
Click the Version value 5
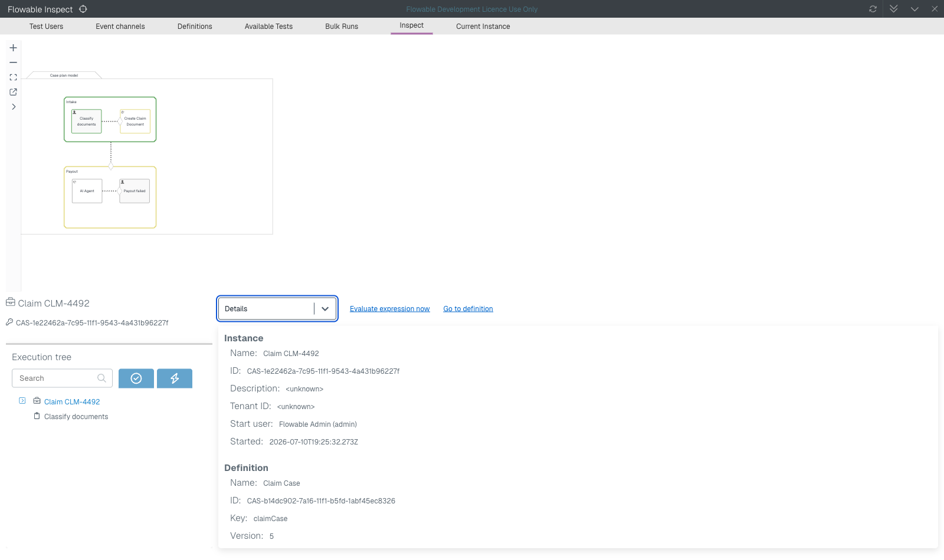coord(271,536)
